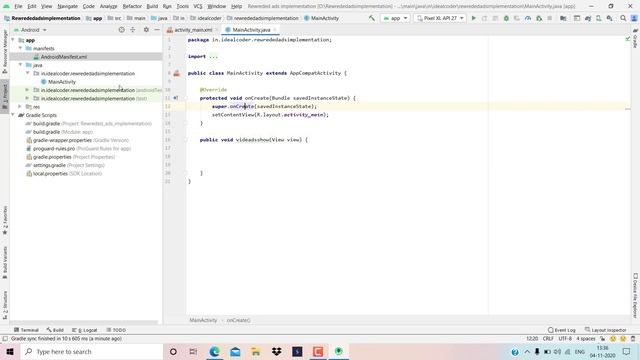Click the read-only lock icon in status bar

[x=602, y=339]
